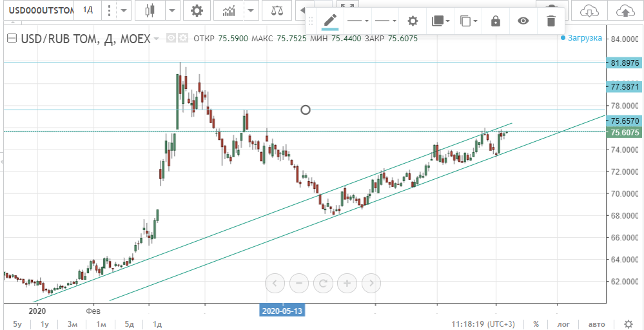Select the 5y time range
The width and height of the screenshot is (644, 330).
[17, 324]
